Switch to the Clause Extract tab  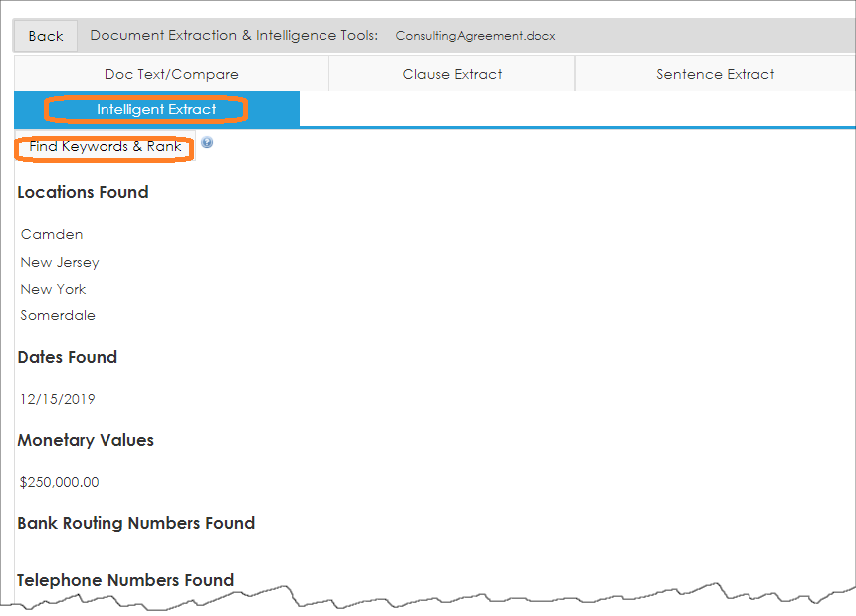(452, 74)
